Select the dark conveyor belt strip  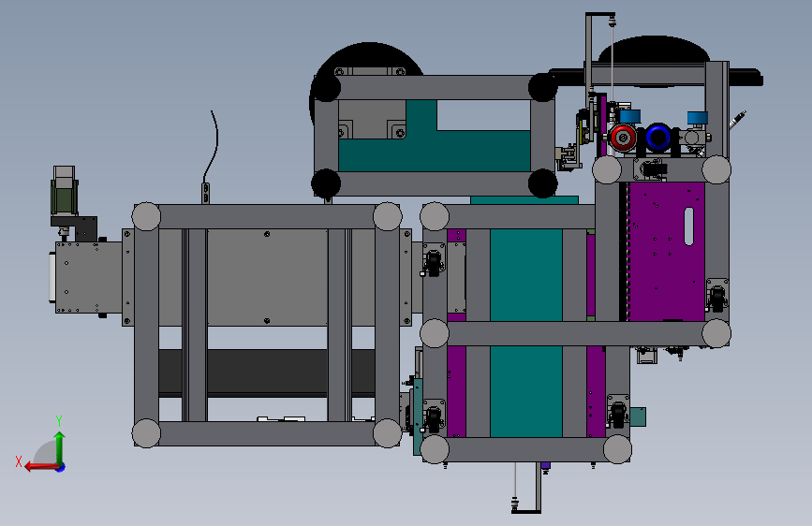(x=267, y=373)
